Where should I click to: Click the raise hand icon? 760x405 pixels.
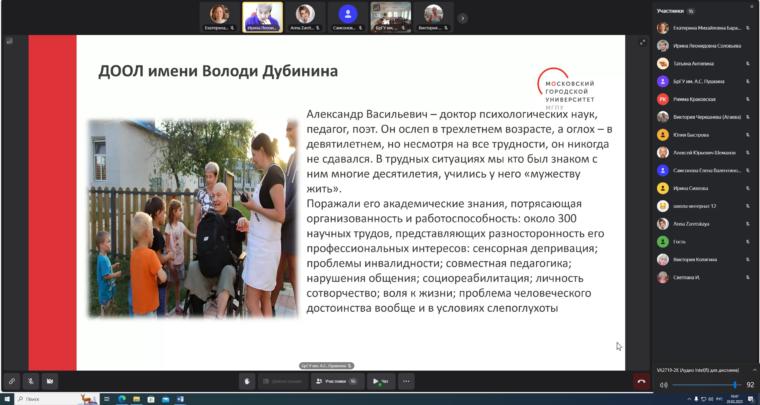click(x=247, y=381)
